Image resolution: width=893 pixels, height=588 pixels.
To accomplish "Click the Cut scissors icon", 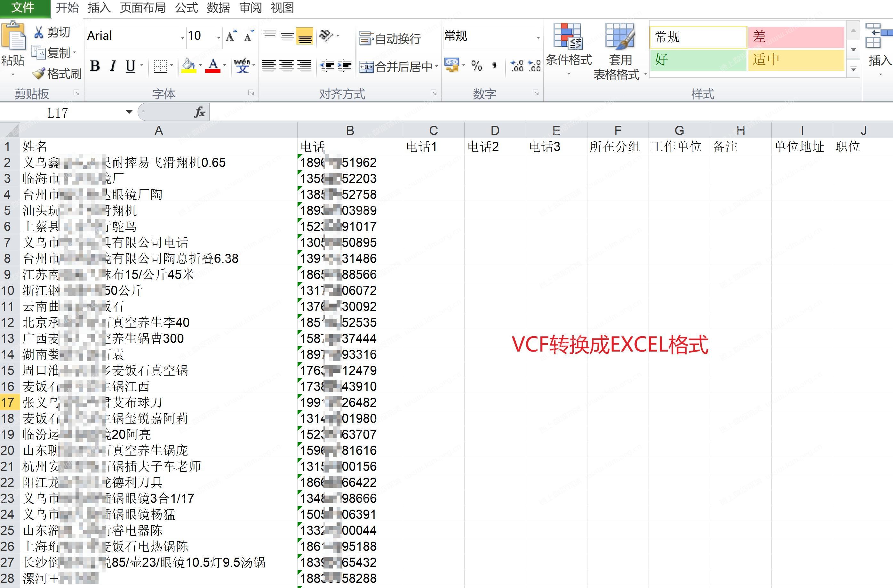I will click(38, 32).
